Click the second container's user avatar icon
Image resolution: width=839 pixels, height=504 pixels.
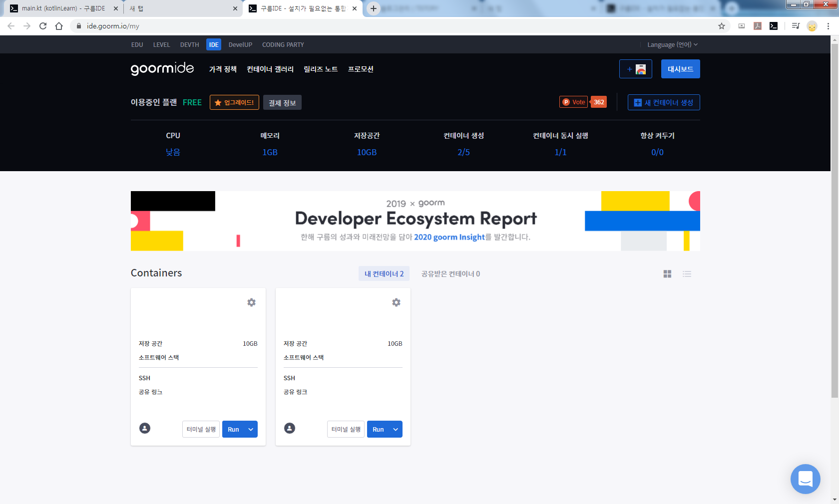pos(290,428)
